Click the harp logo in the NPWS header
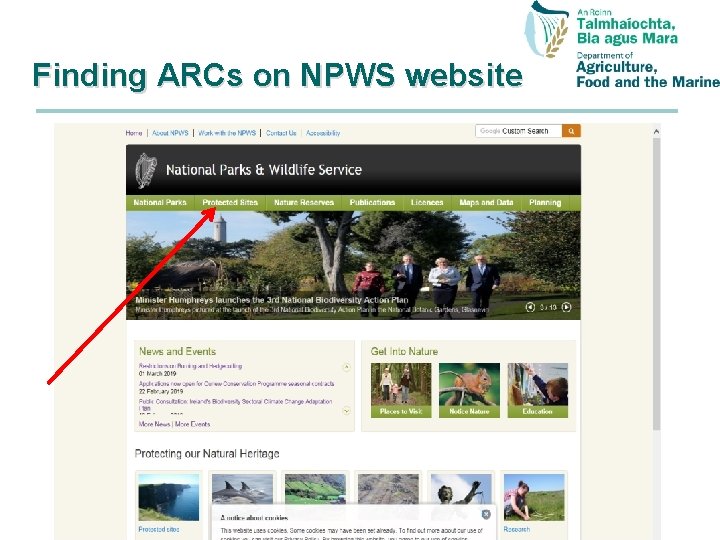720x540 pixels. (146, 170)
